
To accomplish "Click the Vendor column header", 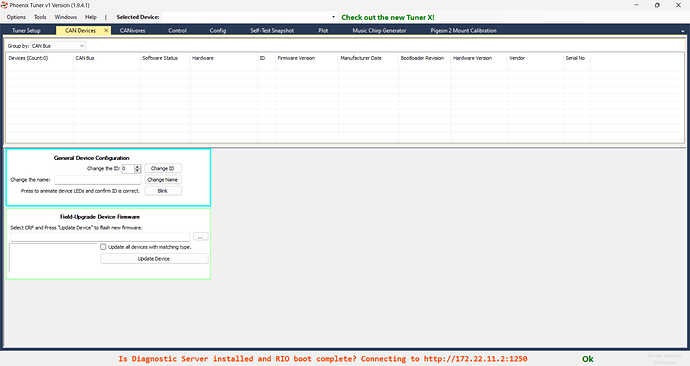I will tap(535, 58).
